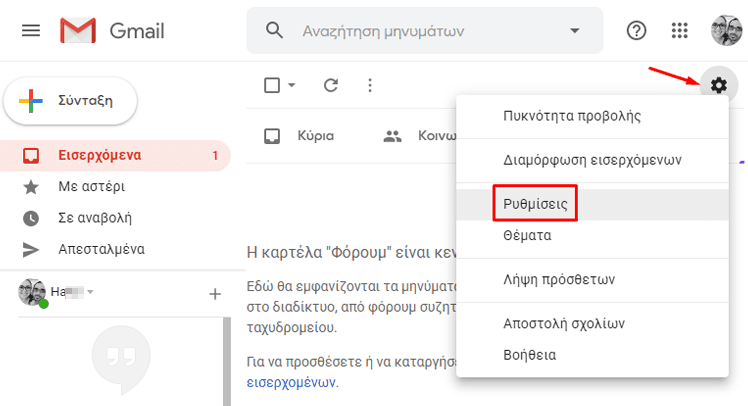Screen dimensions: 748x406
Task: Click in the Αναζήτηση μηνυμάτων search field
Action: tap(425, 31)
